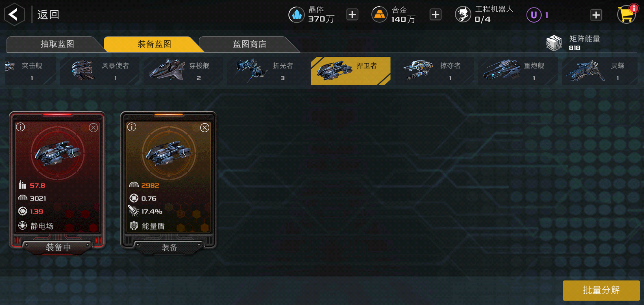Screen dimensions: 644x305
Task: Select the 重炮舰 ship category
Action: pyautogui.click(x=518, y=71)
